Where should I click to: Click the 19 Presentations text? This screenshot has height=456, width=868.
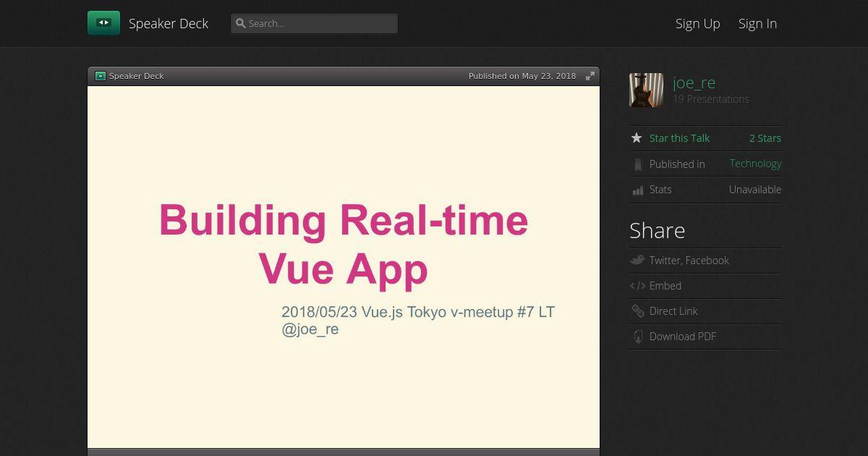tap(711, 99)
